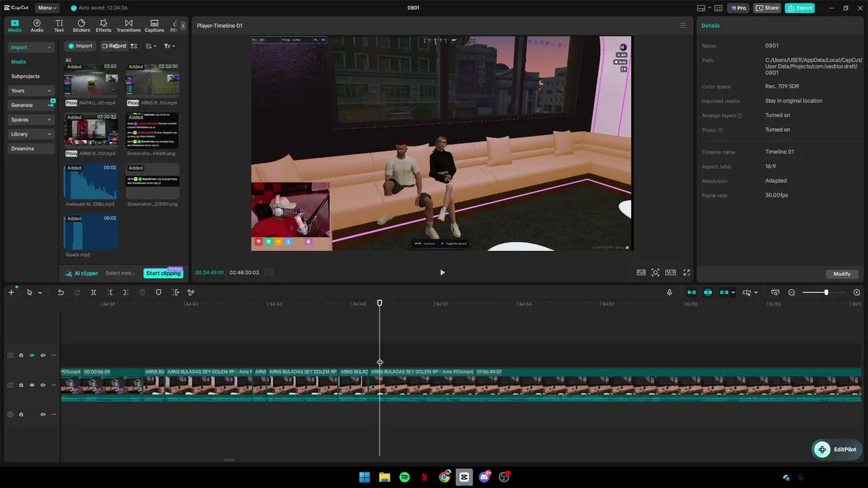Click the player fullscreen expand icon
This screenshot has height=488, width=868.
[686, 272]
